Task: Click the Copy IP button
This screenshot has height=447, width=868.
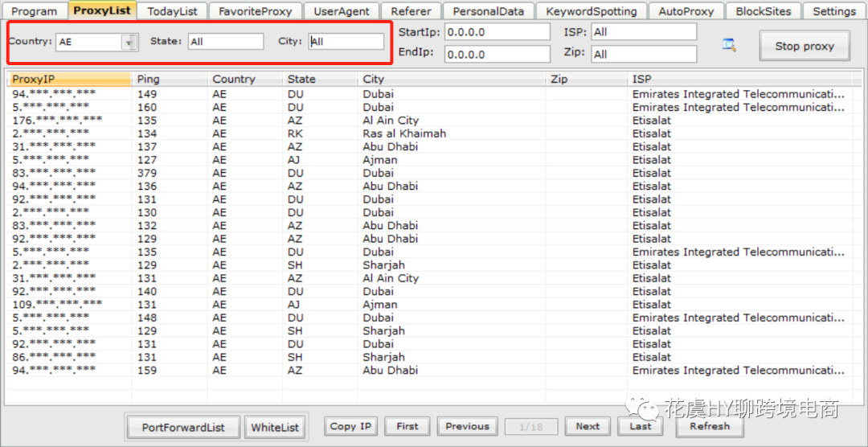Action: pyautogui.click(x=350, y=426)
